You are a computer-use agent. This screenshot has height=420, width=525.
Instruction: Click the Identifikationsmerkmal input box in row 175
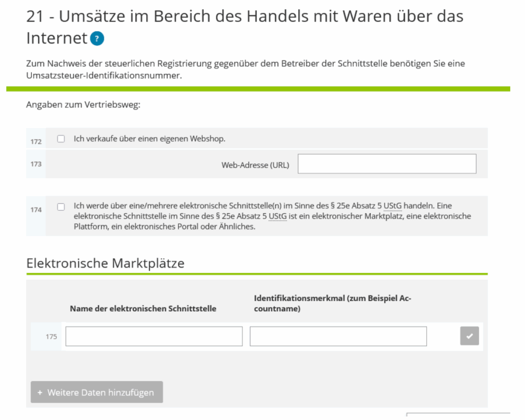pos(338,337)
